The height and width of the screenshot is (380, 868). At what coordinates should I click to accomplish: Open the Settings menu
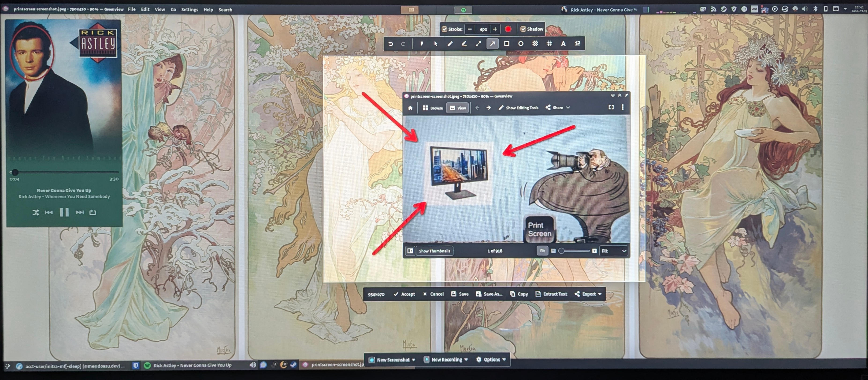point(190,9)
